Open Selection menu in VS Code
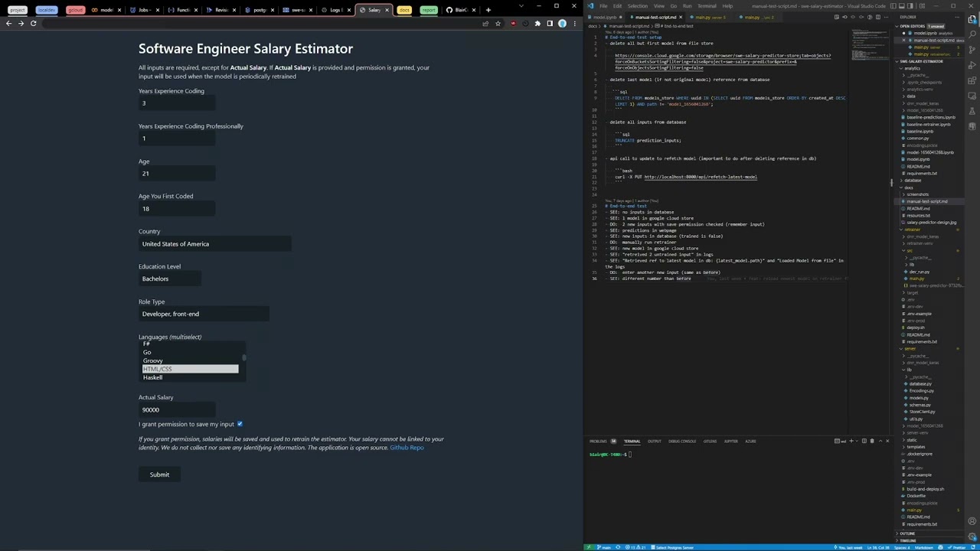The width and height of the screenshot is (980, 551). [637, 6]
